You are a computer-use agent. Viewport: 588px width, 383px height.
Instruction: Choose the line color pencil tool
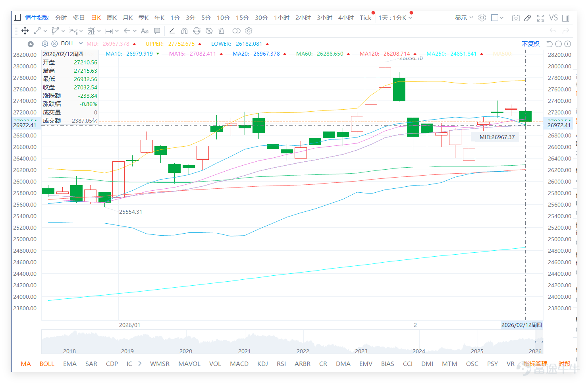(x=172, y=31)
